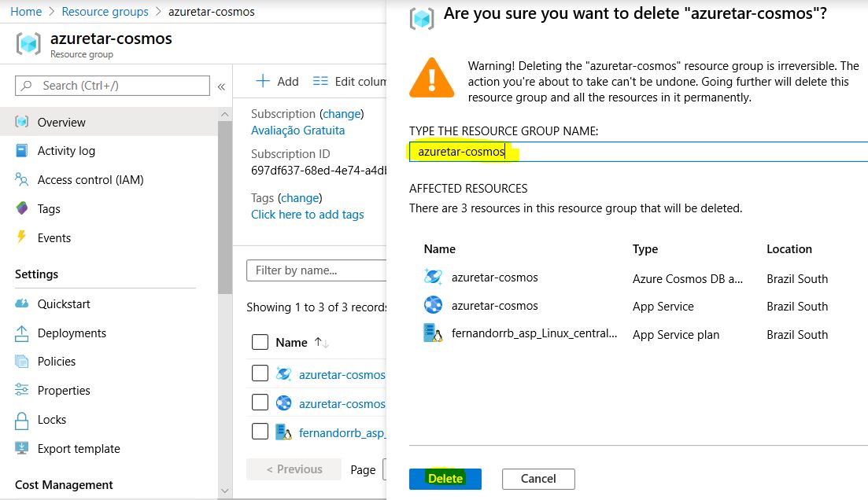The width and height of the screenshot is (868, 500).
Task: Click the Type column header in affected resources
Action: pos(645,249)
